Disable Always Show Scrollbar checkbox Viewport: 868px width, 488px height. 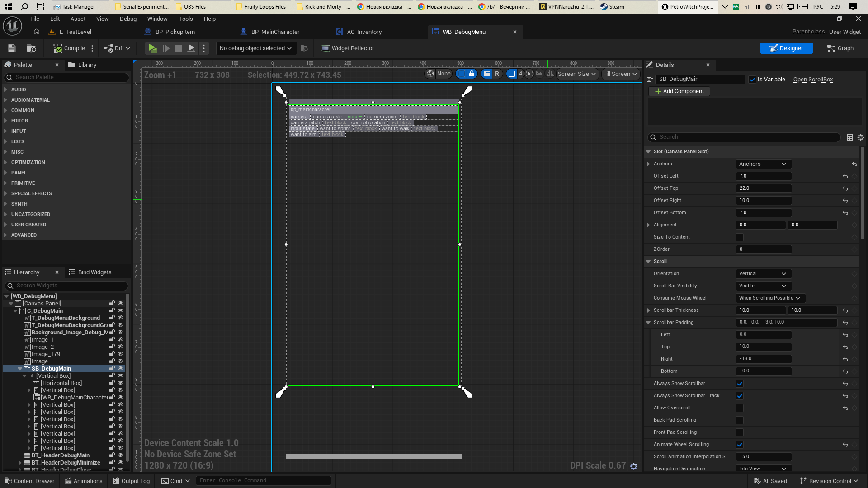[740, 384]
